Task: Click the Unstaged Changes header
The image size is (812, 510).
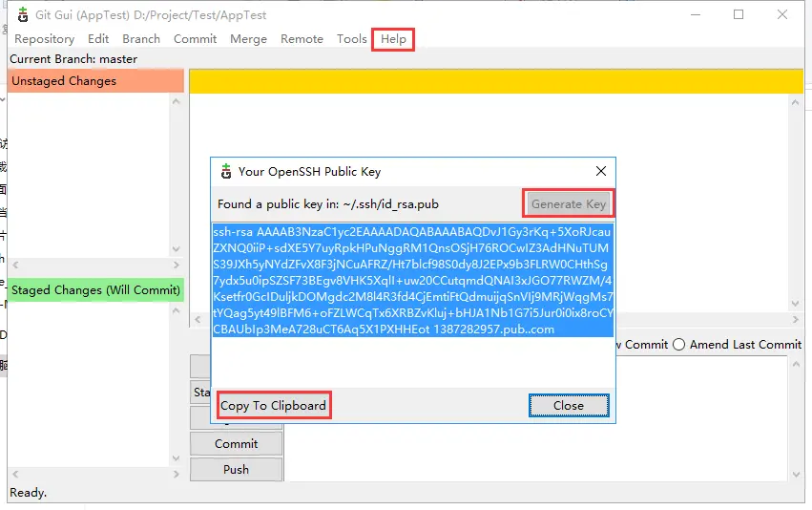Action: click(x=95, y=81)
